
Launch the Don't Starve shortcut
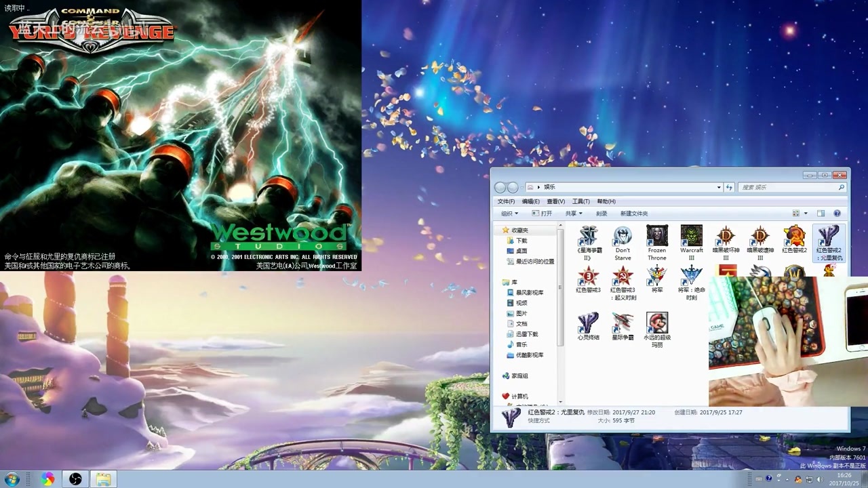click(x=623, y=243)
